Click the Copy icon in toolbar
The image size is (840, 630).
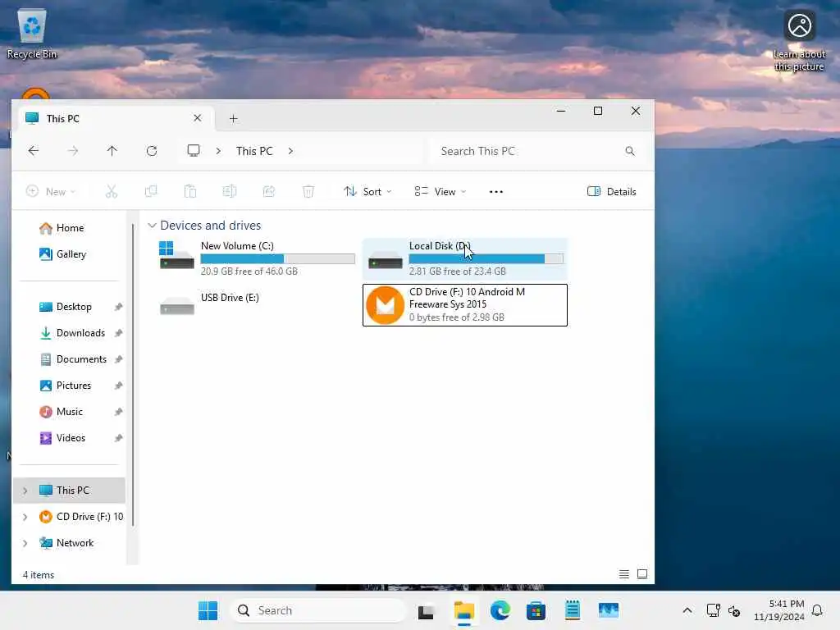tap(151, 191)
